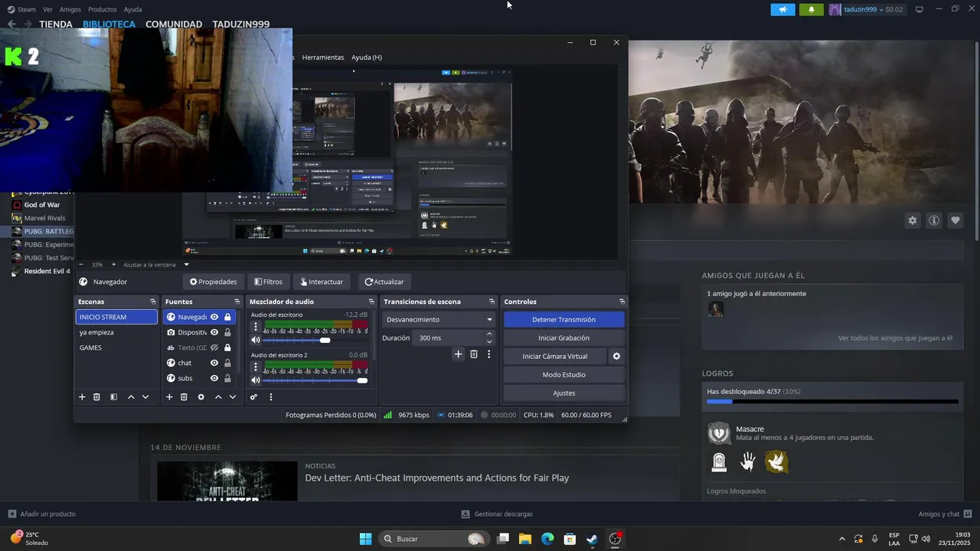The image size is (980, 551).
Task: Open game manage gear on Steam page
Action: point(913,220)
